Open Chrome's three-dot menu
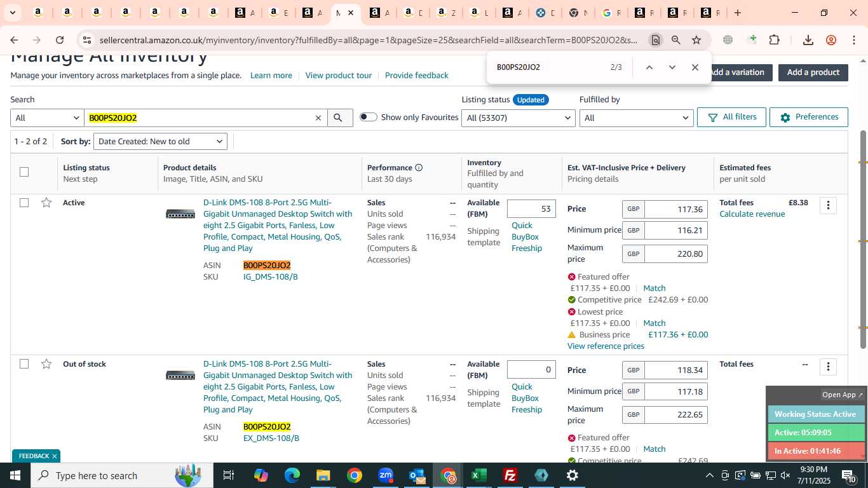Screen dimensions: 868x488 [x=854, y=40]
